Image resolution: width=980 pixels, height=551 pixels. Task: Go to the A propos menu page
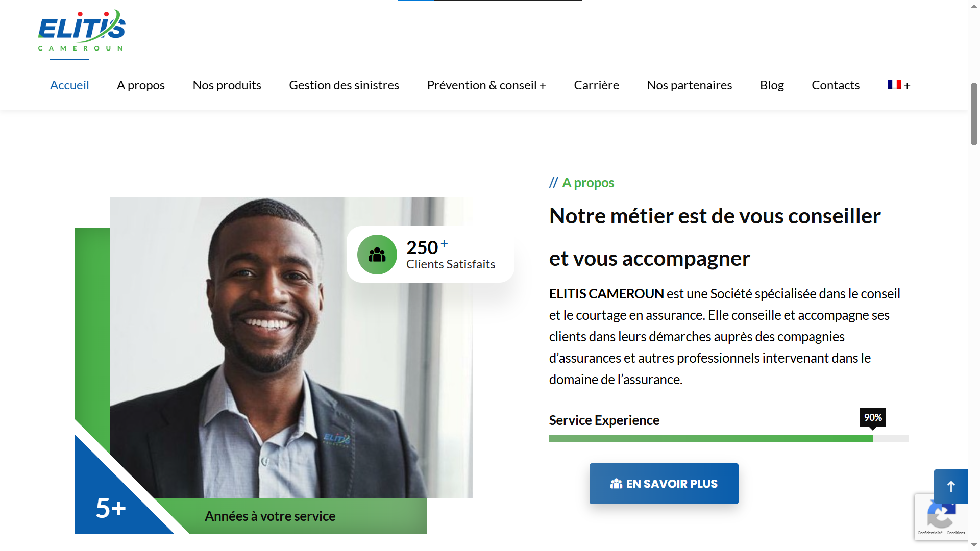141,85
